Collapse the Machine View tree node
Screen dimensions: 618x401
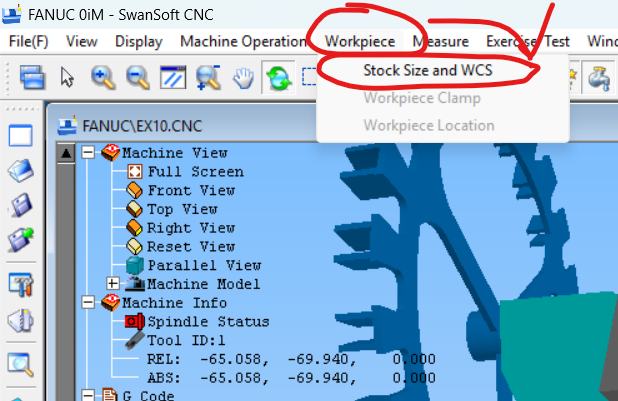click(x=88, y=153)
